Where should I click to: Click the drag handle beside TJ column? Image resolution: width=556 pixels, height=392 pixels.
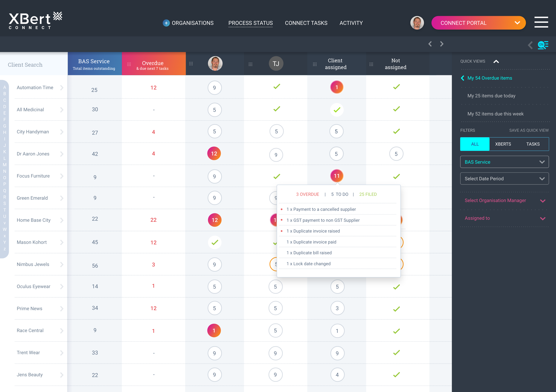250,64
